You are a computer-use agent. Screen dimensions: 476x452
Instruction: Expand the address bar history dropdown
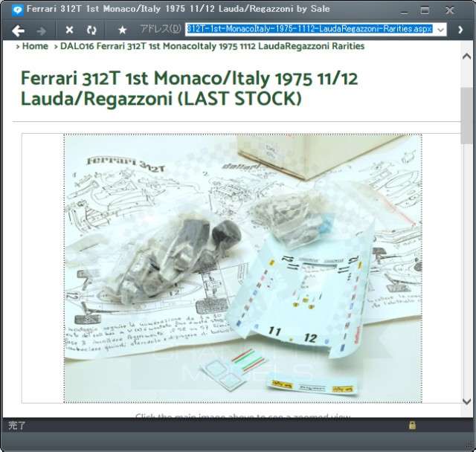441,30
